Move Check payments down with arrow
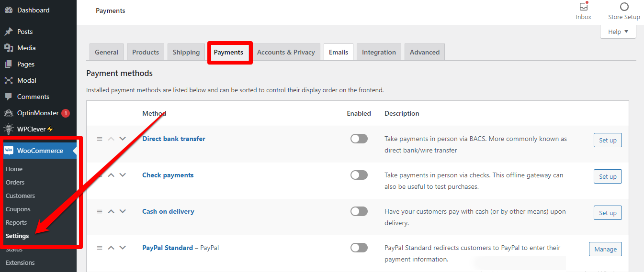 [x=123, y=175]
